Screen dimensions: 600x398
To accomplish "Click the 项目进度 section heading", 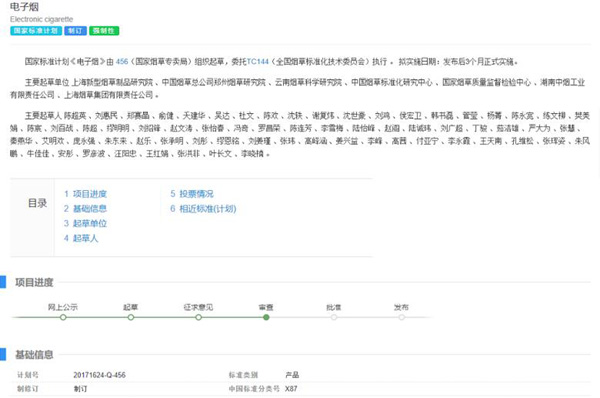I will [34, 282].
